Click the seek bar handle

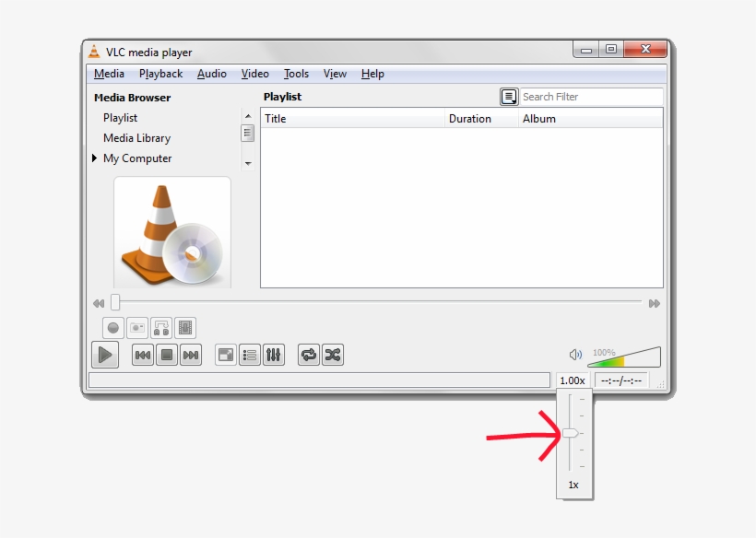(115, 302)
